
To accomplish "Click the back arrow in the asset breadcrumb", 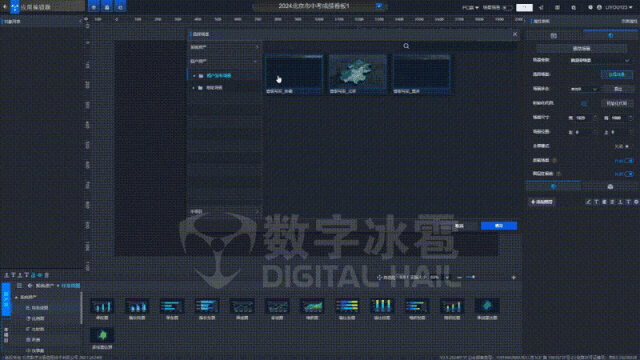I will click(30, 286).
